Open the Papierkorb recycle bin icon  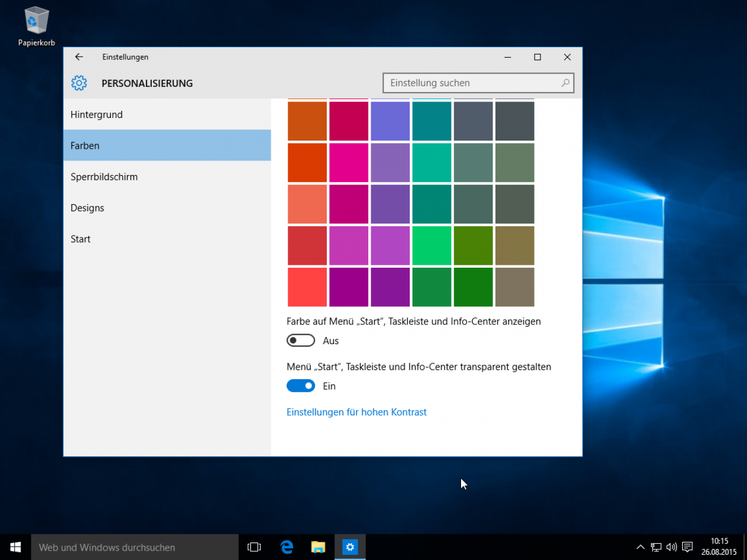click(36, 27)
